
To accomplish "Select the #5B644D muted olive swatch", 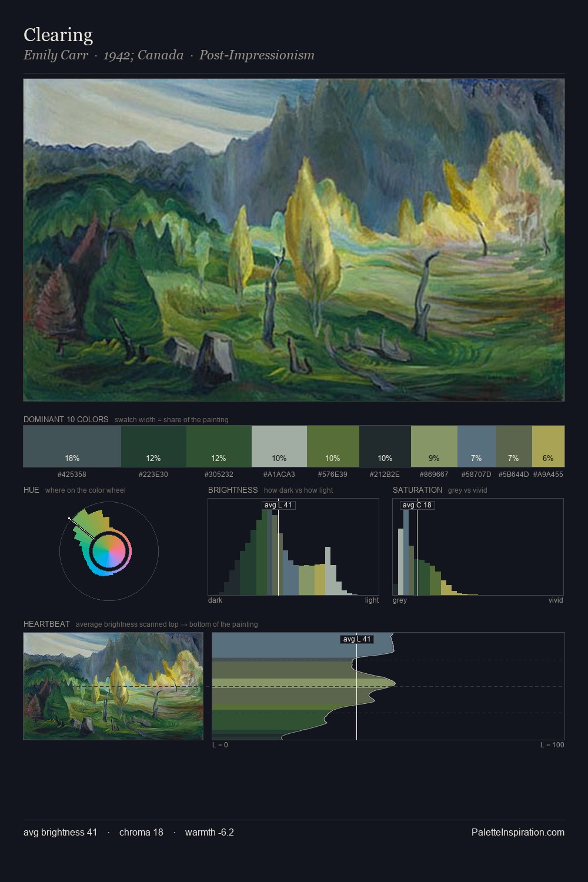I will coord(514,446).
